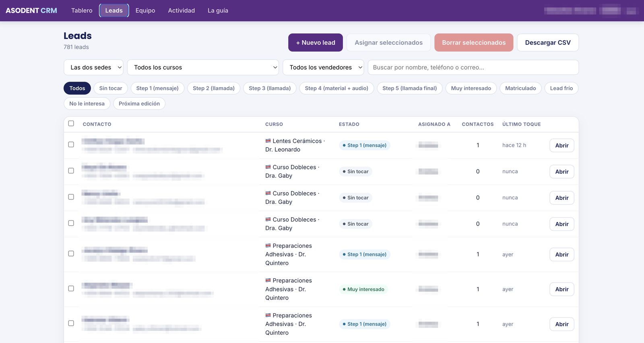The height and width of the screenshot is (343, 644).
Task: Focus the search by name, phone or email field
Action: [x=473, y=68]
